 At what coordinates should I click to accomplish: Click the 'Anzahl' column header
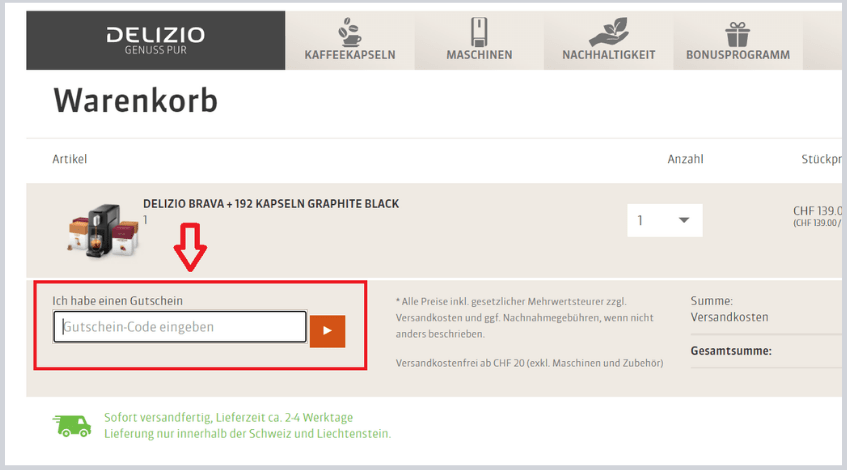[685, 159]
